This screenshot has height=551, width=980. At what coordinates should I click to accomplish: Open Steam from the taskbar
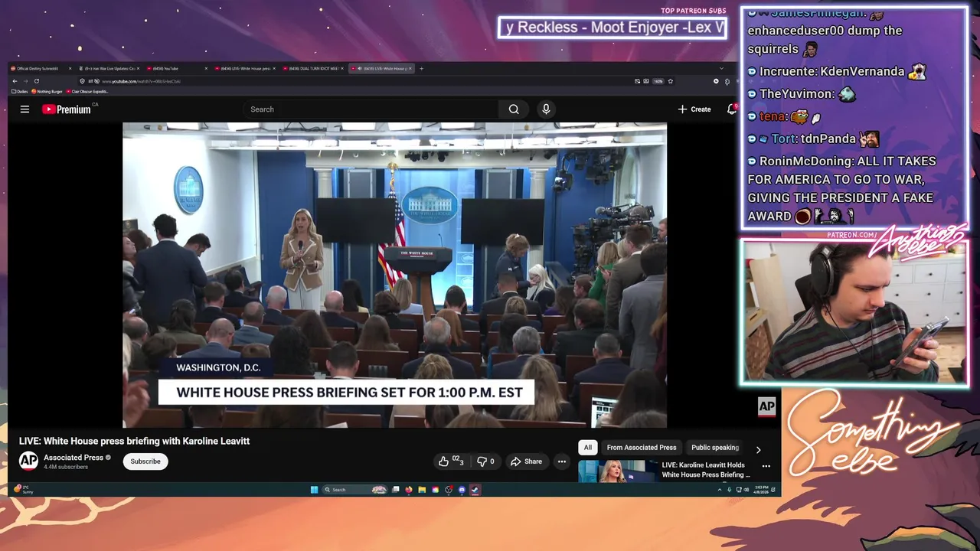(x=475, y=490)
